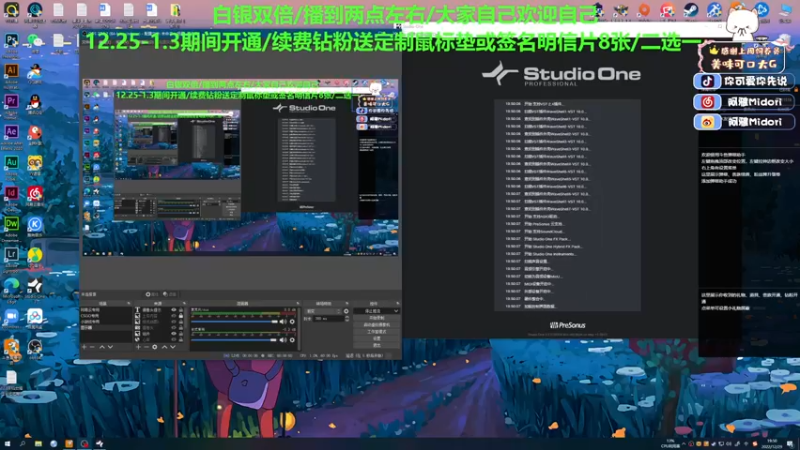Open Steam shortcut in top icon row
Viewport: 800px width, 450px height.
(x=690, y=10)
